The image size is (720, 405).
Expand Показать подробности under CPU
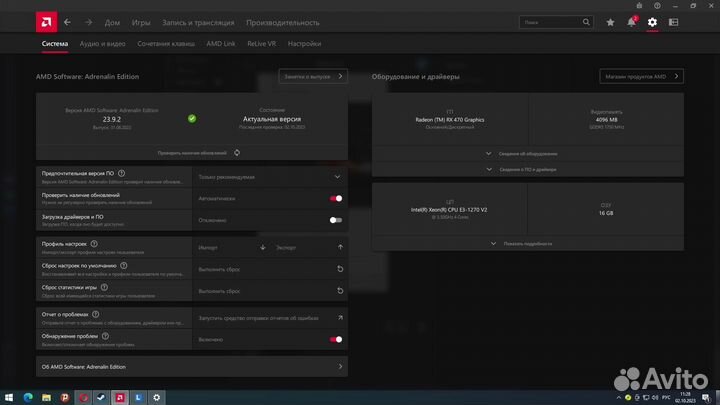tap(528, 243)
